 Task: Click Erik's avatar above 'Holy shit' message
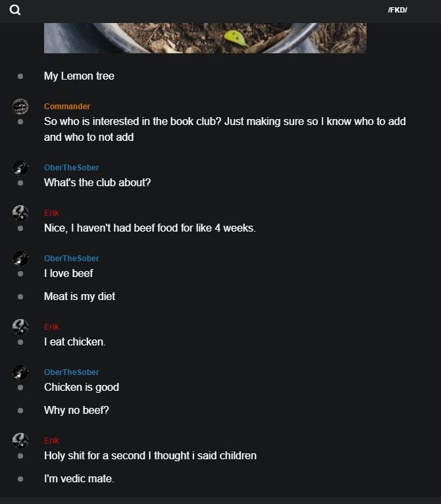coord(20,441)
